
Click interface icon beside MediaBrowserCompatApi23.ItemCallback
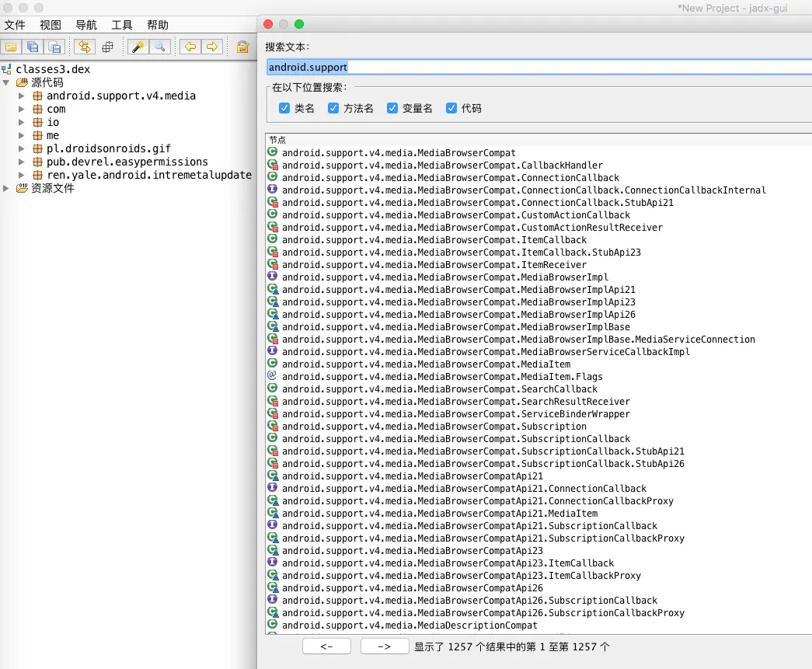pyautogui.click(x=273, y=563)
